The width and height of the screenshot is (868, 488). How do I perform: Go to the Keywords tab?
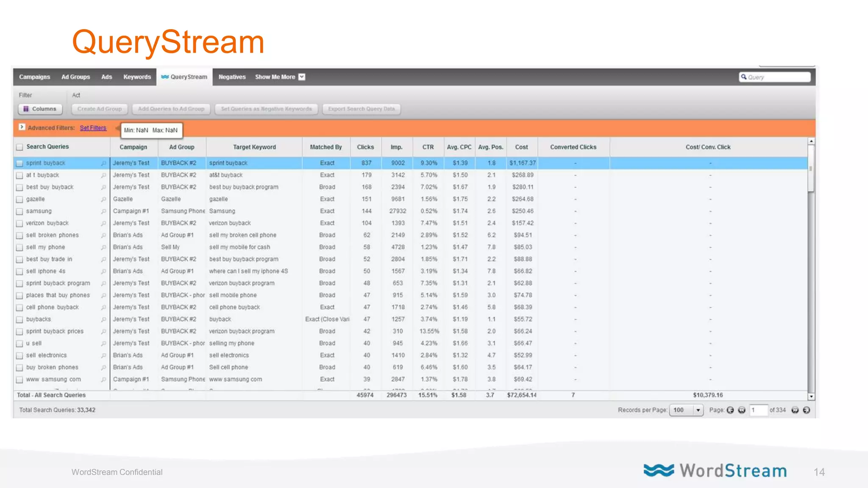click(x=137, y=77)
